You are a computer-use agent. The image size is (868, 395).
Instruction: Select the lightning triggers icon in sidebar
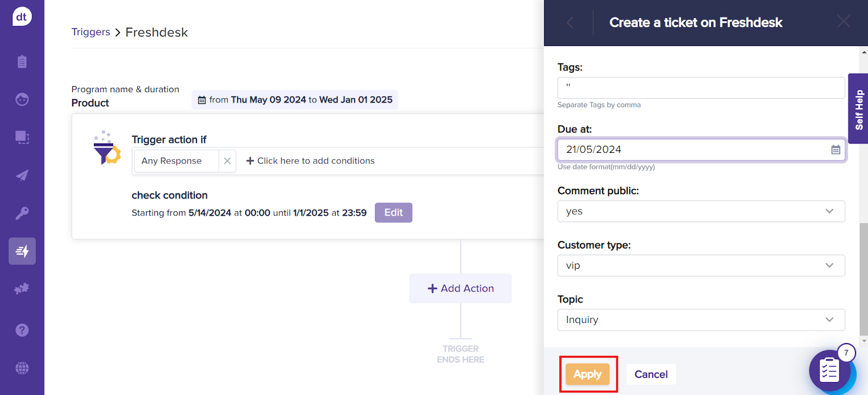click(22, 251)
